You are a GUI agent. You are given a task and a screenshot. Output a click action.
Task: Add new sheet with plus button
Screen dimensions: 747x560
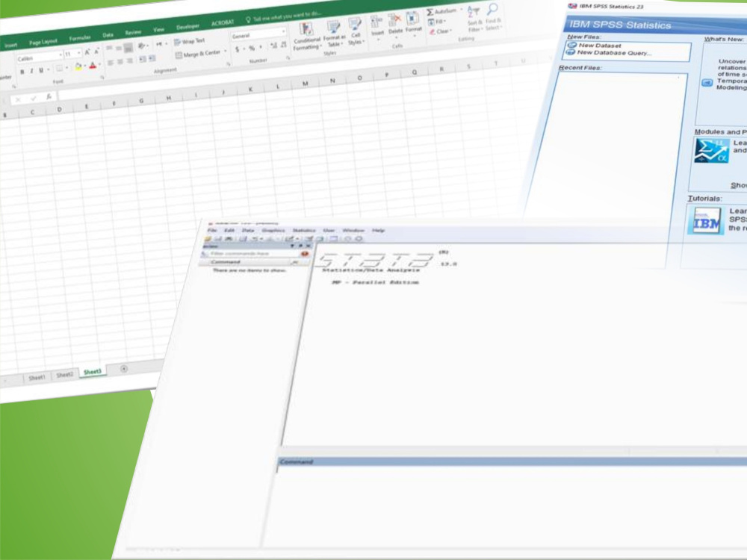tap(124, 369)
